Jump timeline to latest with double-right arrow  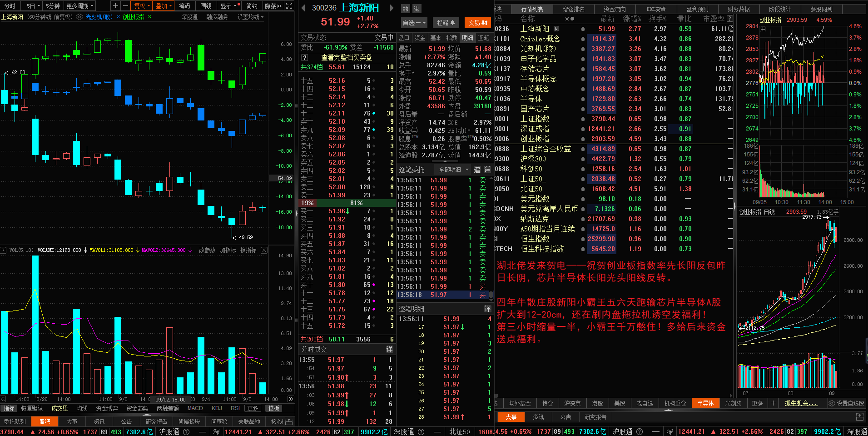pyautogui.click(x=291, y=399)
